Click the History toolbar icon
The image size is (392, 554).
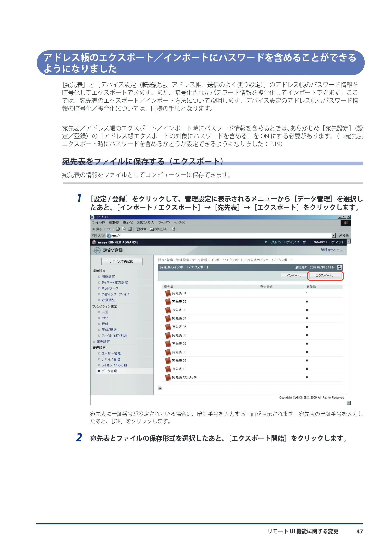tap(173, 229)
